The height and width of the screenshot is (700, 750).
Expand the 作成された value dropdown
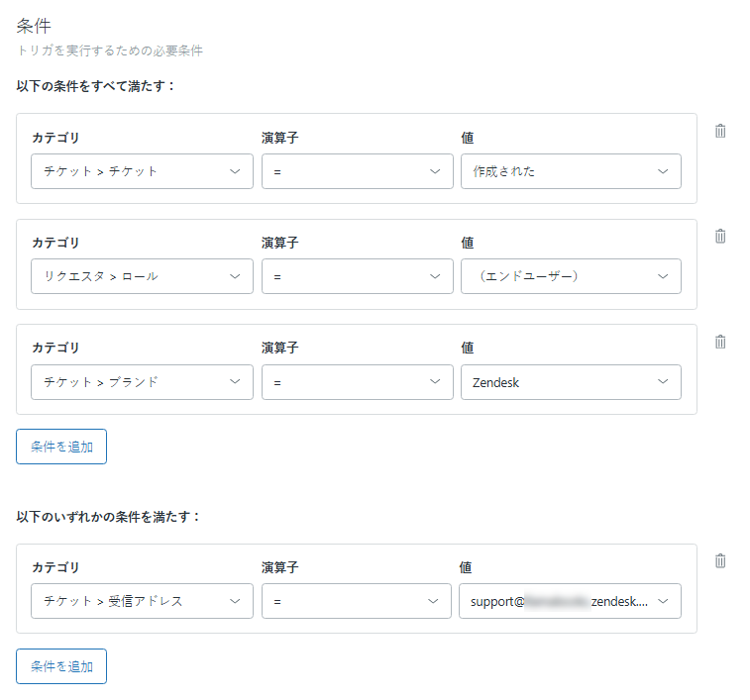[571, 171]
